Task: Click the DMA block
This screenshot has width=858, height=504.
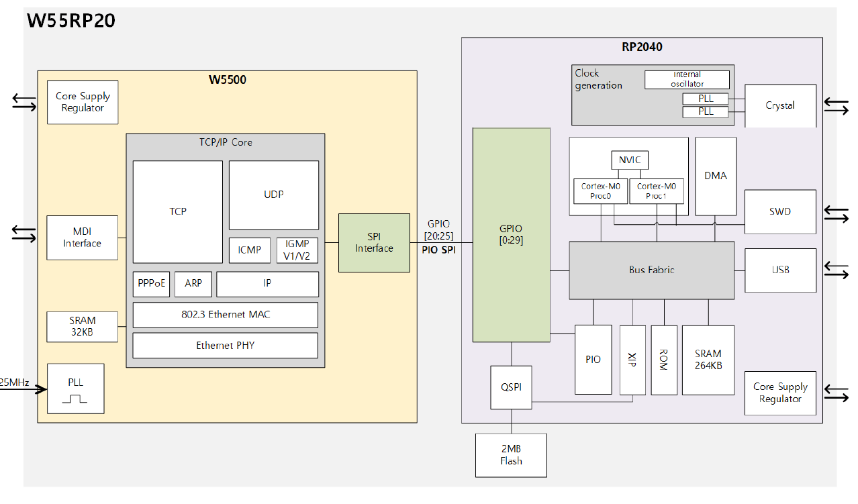Action: click(716, 176)
